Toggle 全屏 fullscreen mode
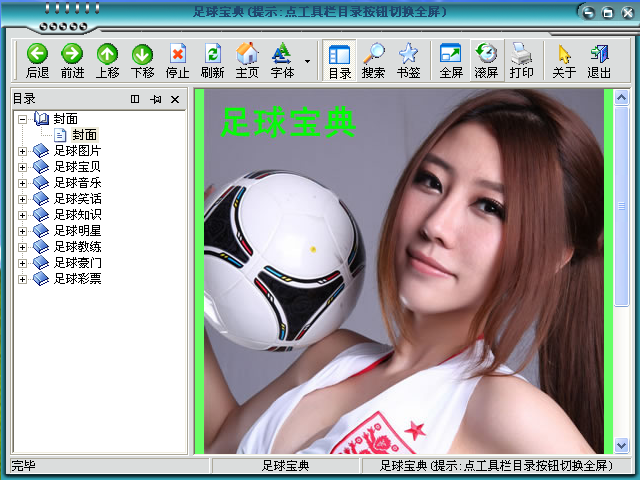This screenshot has width=640, height=480. 451,60
